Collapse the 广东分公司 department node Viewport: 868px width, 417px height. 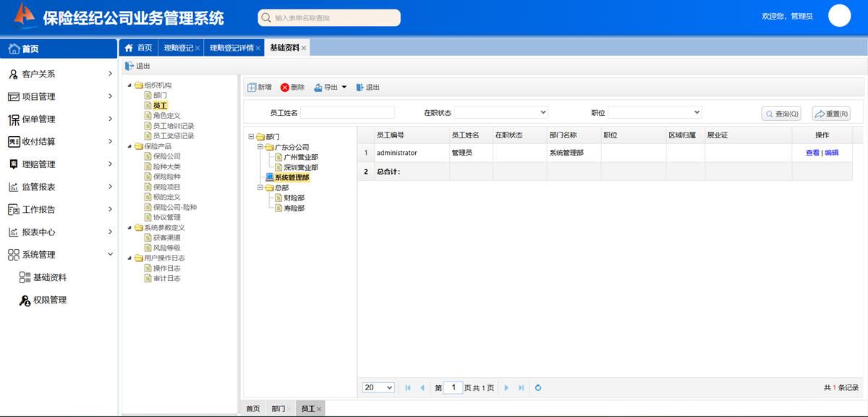(260, 147)
